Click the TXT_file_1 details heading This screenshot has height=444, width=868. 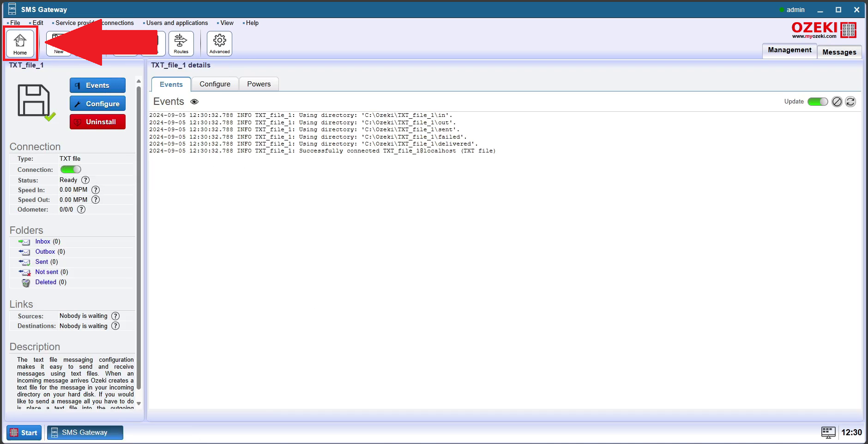181,65
